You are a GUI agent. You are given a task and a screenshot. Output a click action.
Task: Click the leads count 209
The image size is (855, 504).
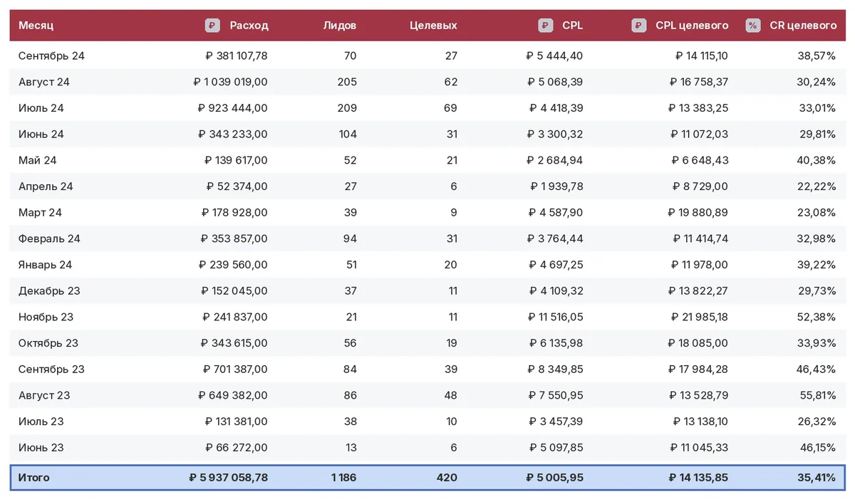click(x=347, y=108)
